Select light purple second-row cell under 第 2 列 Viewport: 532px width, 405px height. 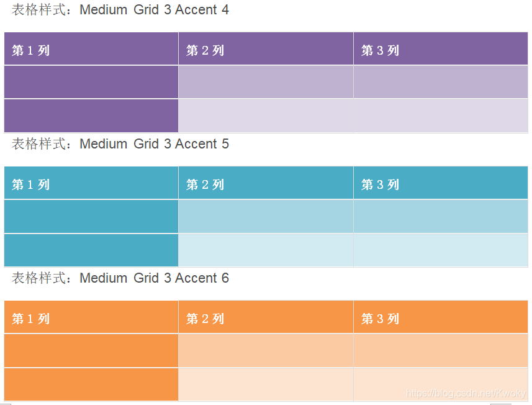[266, 82]
